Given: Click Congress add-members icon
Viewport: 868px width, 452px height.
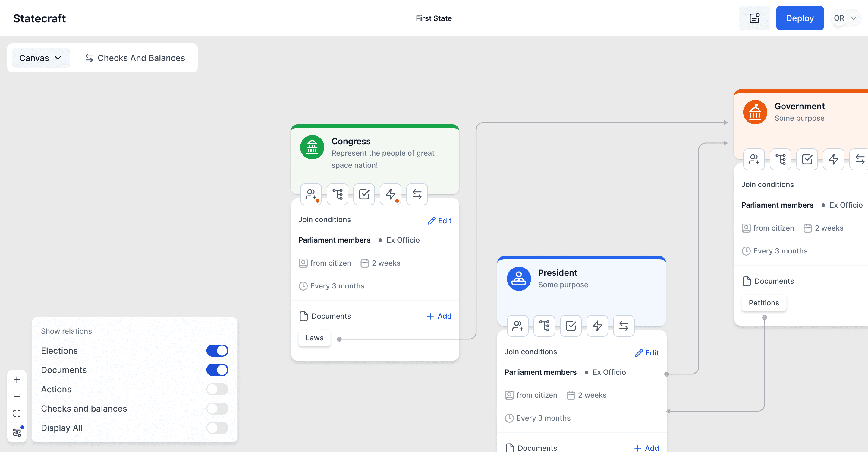Looking at the screenshot, I should point(311,194).
